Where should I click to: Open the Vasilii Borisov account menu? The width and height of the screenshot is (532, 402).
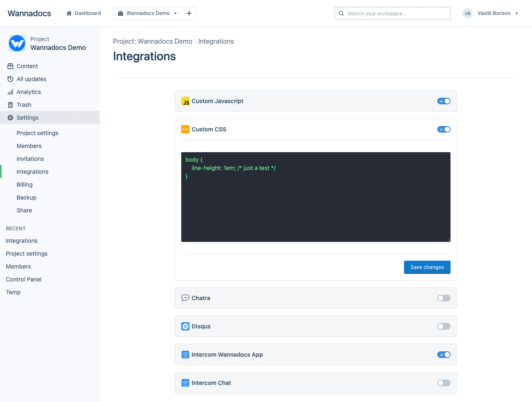(491, 13)
